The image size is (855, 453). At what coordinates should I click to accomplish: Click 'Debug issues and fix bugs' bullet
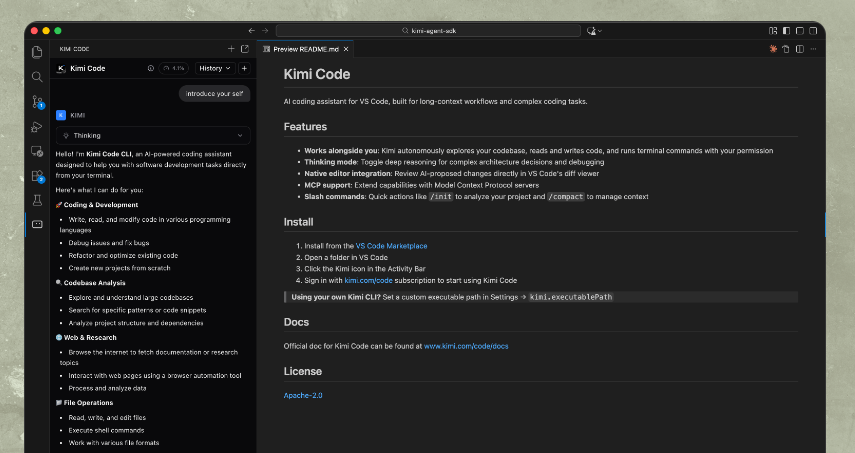[109, 243]
